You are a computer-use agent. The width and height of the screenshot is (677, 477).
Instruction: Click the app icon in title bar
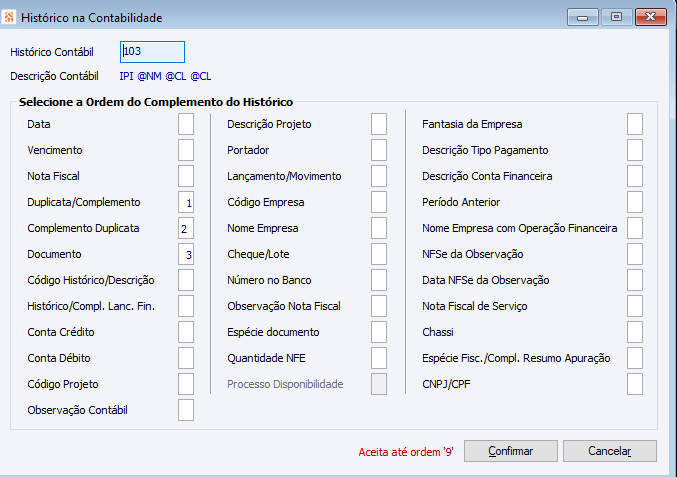[x=10, y=17]
